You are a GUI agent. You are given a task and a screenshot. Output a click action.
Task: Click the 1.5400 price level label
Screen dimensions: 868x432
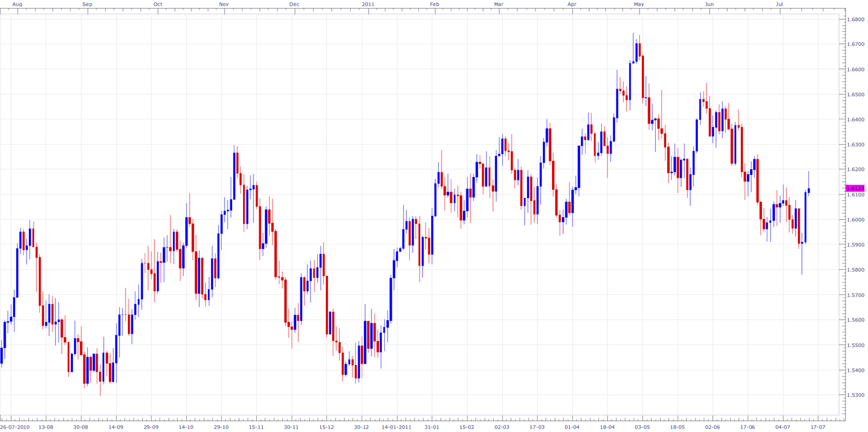point(855,370)
